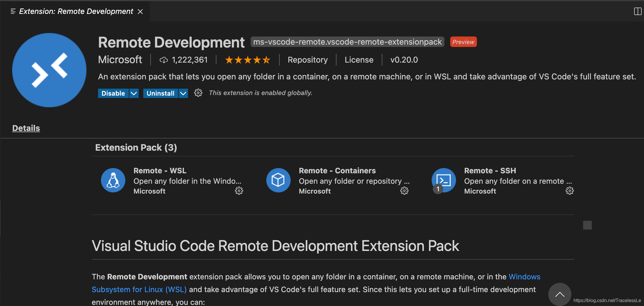Click 'Open any folder or repository ...' description
The image size is (644, 306).
point(354,181)
